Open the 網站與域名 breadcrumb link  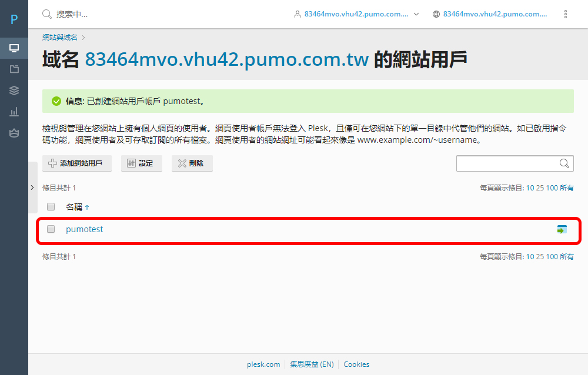(x=60, y=38)
